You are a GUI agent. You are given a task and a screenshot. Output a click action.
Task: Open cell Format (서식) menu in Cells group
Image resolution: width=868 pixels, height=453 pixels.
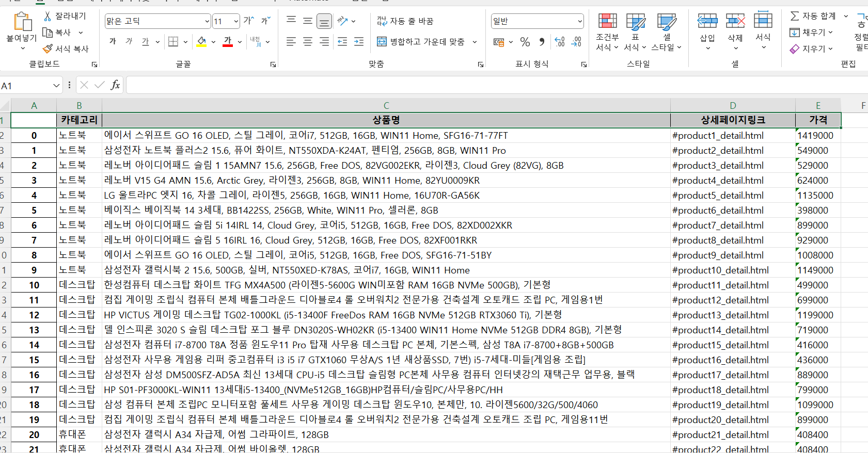point(763,31)
